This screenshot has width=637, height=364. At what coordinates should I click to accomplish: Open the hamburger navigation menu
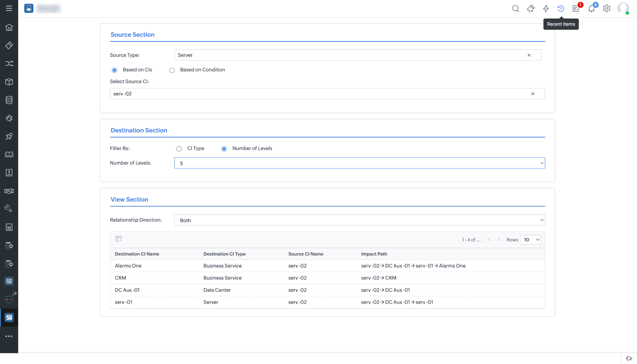pyautogui.click(x=9, y=8)
